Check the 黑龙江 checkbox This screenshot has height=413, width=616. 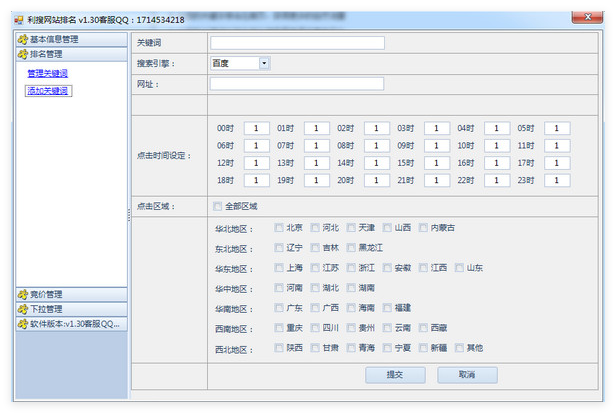point(351,248)
